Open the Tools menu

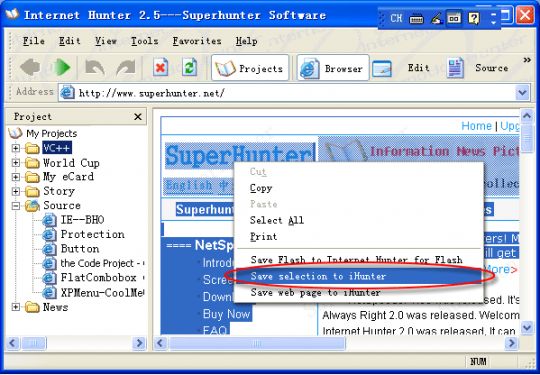[145, 41]
